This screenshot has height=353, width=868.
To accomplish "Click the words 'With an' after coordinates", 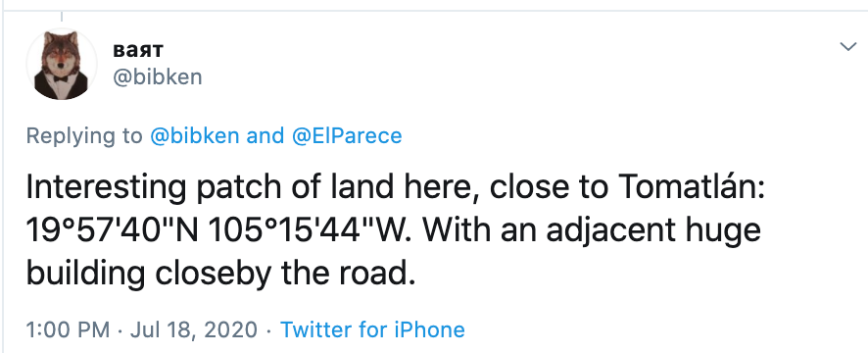I will (x=480, y=230).
